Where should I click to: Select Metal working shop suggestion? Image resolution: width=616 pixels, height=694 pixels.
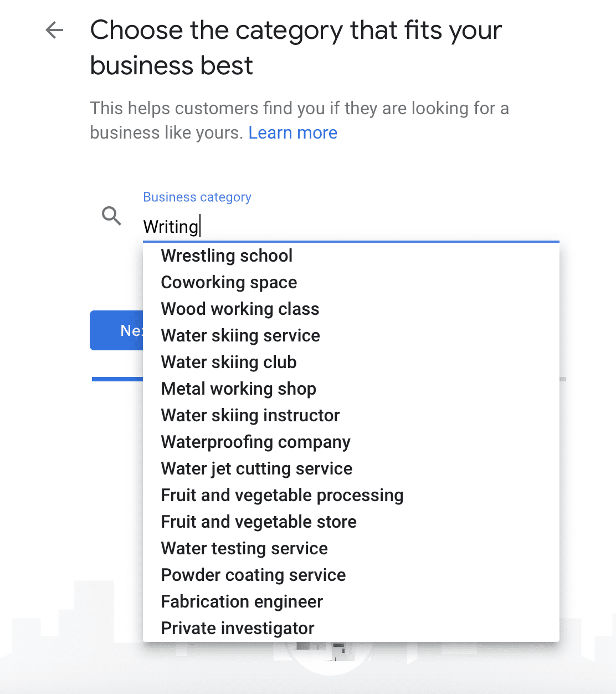coord(238,389)
